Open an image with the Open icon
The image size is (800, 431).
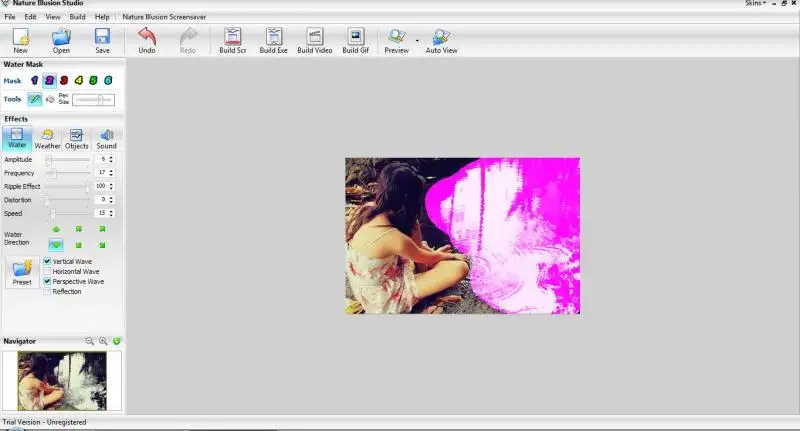click(x=61, y=40)
